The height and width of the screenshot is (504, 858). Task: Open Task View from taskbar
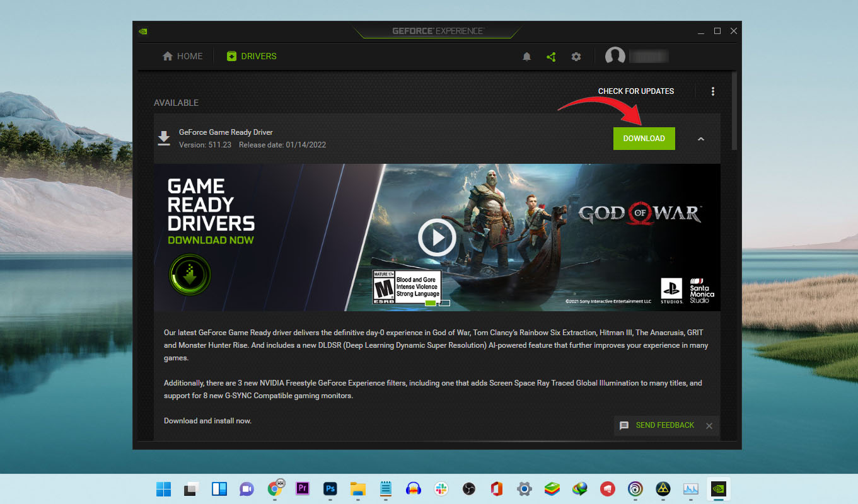point(192,489)
